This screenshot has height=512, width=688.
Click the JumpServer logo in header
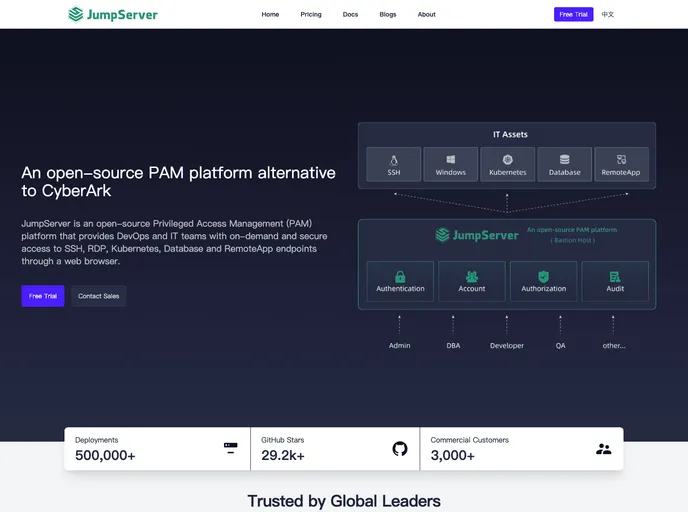[113, 14]
